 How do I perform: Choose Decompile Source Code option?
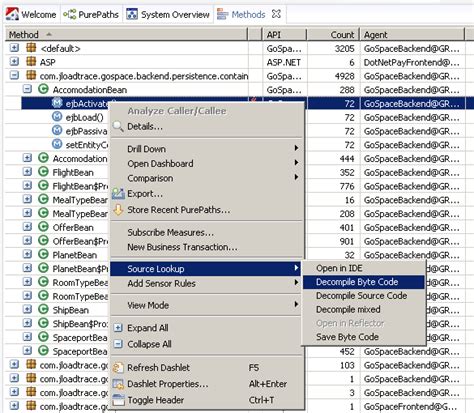click(361, 296)
